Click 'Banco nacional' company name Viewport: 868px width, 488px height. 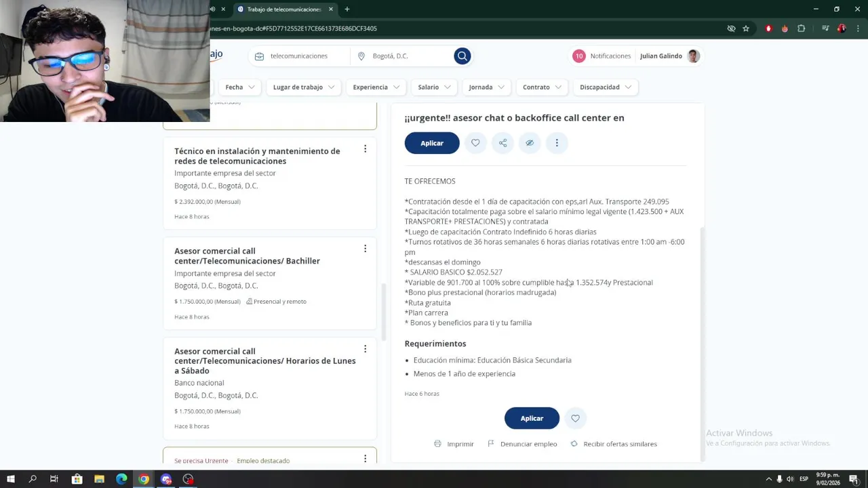point(199,383)
